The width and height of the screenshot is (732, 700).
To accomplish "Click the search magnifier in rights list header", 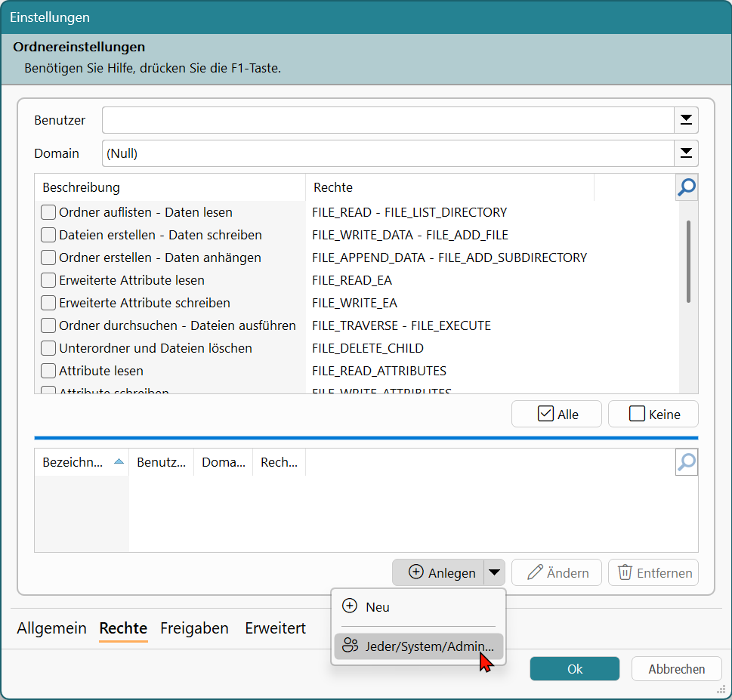I will (686, 187).
